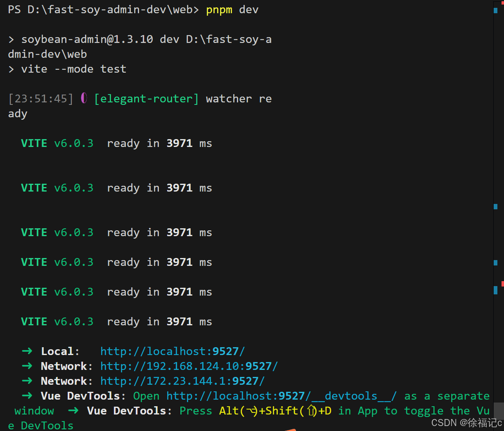This screenshot has height=431, width=504.
Task: Click the red marker in the scrollbar overview ruler
Action: 503,284
